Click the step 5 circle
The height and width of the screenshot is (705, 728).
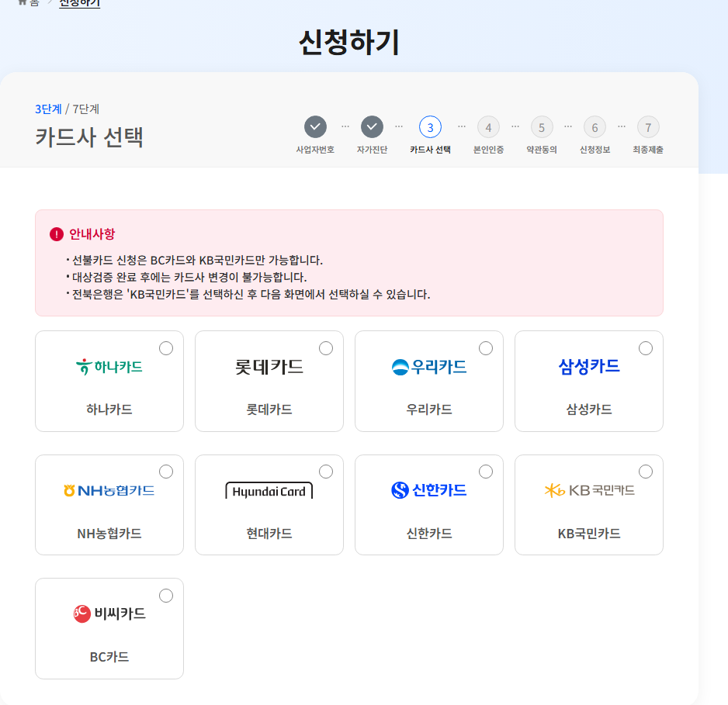click(x=542, y=127)
